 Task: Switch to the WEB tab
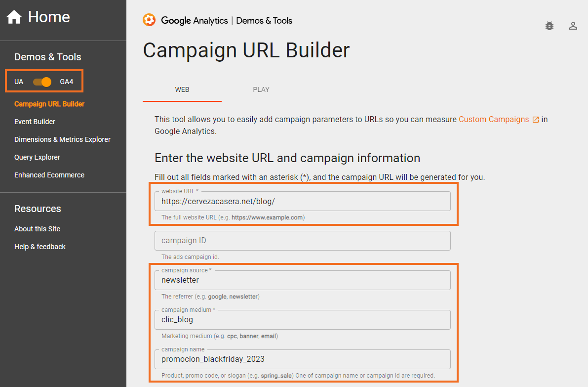(182, 89)
